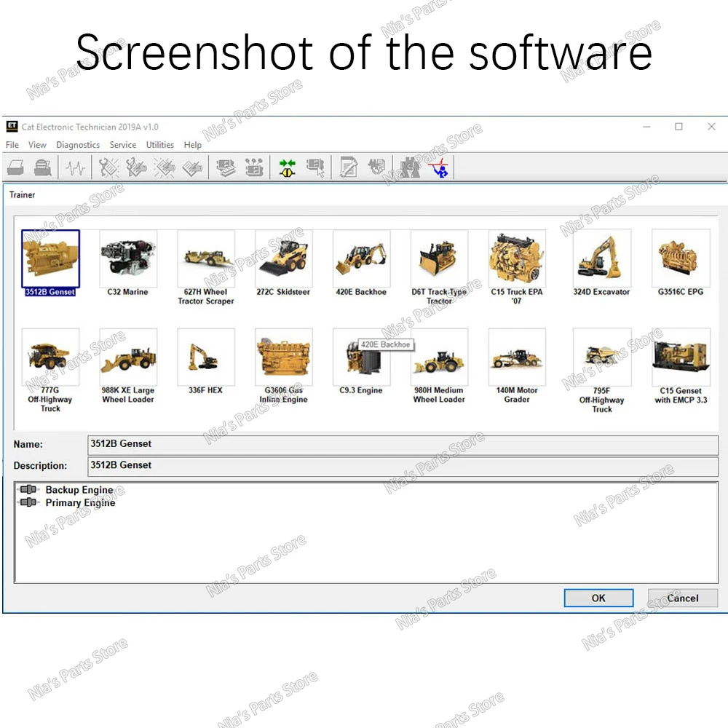Click the puzzle-piece toolbar icon
This screenshot has width=728, height=728.
(376, 167)
